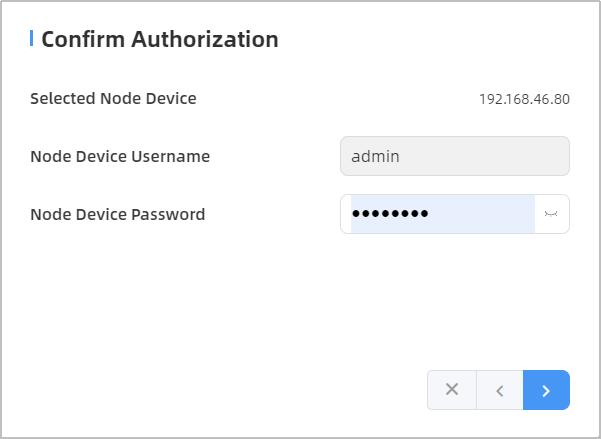
Task: Proceed with the blue right chevron button
Action: coord(546,390)
